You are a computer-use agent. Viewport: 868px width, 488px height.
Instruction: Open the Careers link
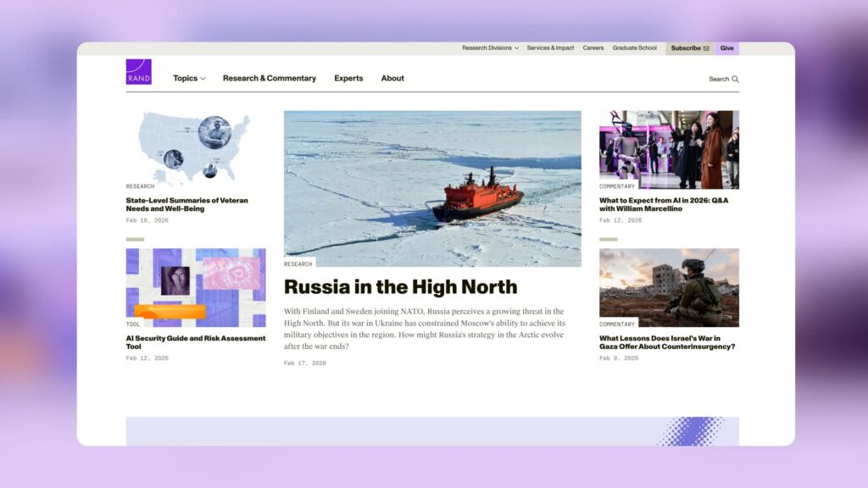click(x=593, y=48)
